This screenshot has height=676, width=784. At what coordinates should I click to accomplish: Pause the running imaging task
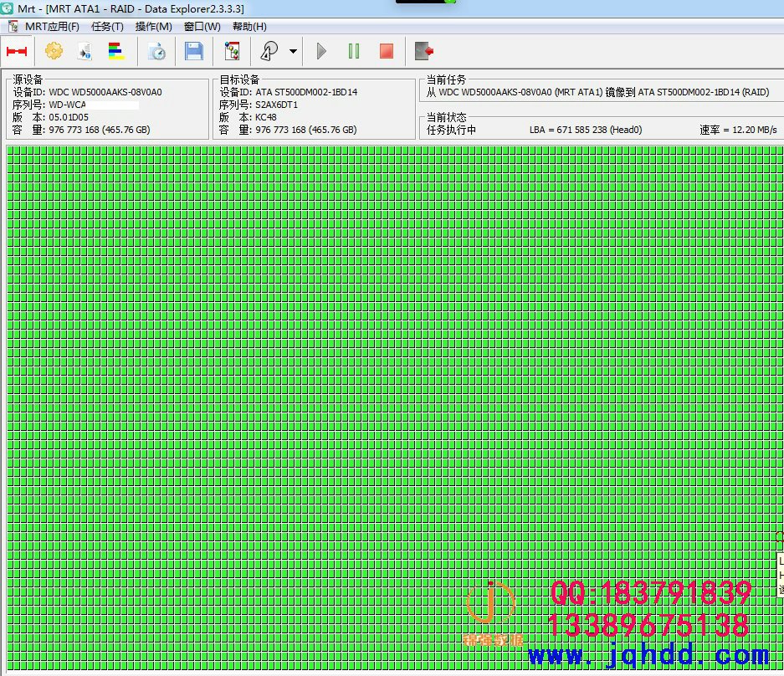pyautogui.click(x=353, y=51)
